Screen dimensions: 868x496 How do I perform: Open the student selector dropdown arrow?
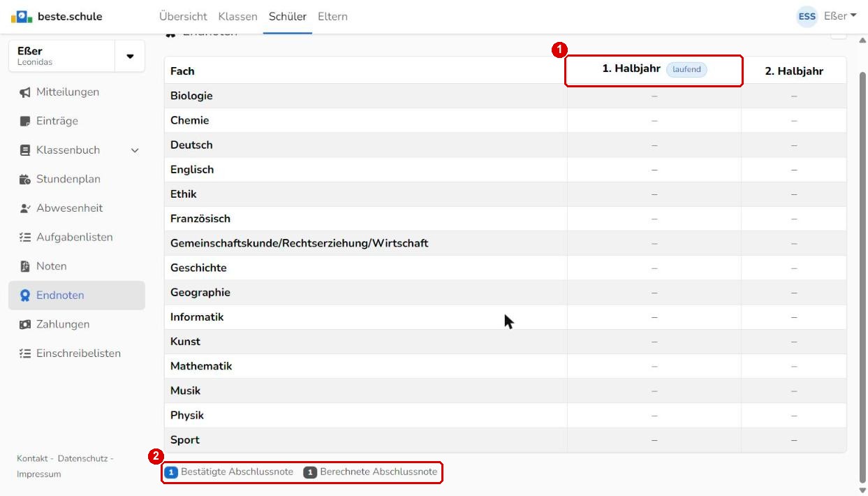point(130,56)
